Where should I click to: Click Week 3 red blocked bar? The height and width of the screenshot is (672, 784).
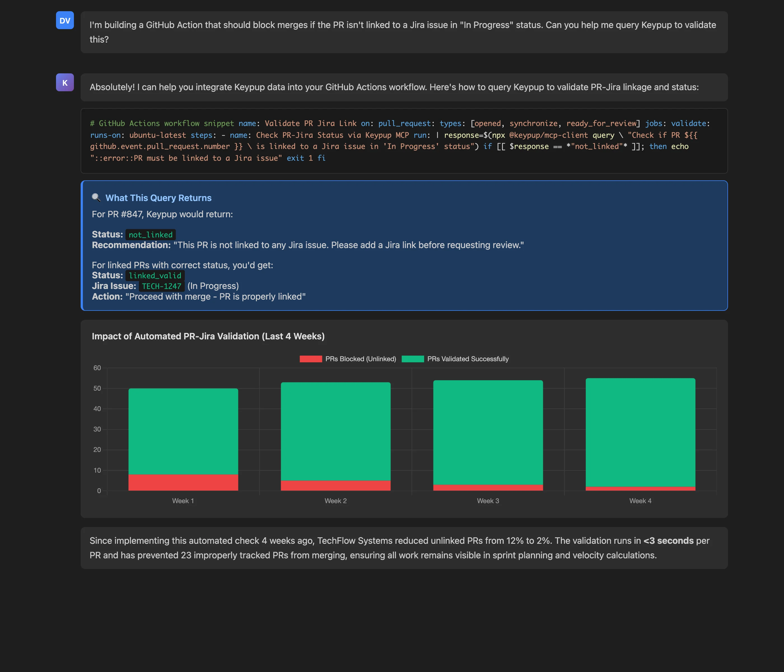click(x=488, y=488)
